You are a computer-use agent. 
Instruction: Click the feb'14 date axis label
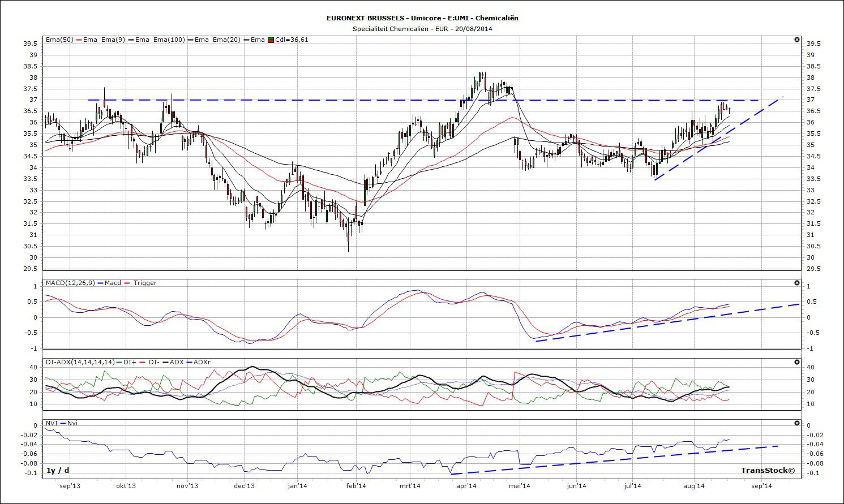pyautogui.click(x=356, y=486)
